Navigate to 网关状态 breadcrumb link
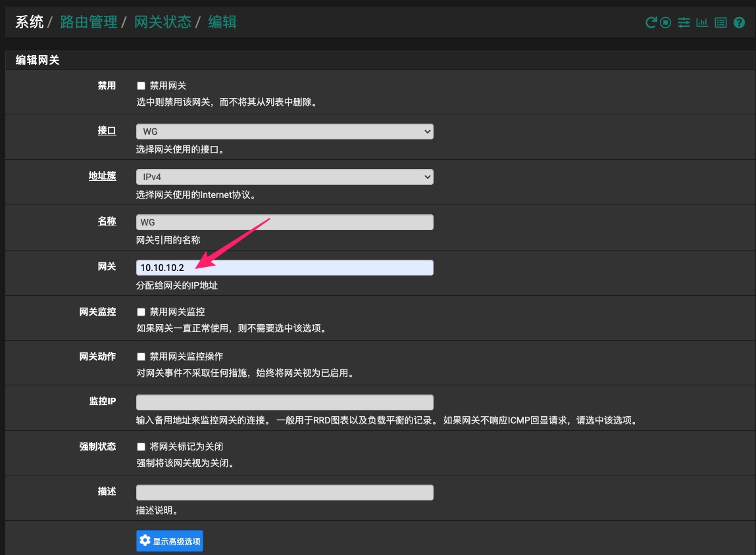 coord(163,22)
